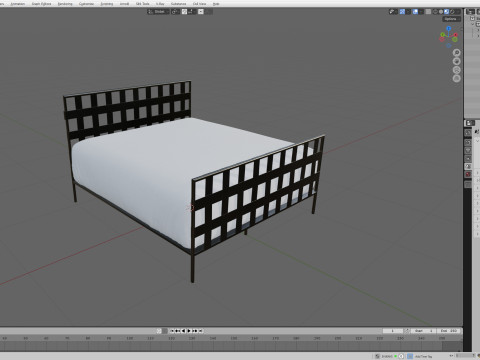Click the Start frame field
Image resolution: width=480 pixels, height=360 pixels.
(x=423, y=331)
